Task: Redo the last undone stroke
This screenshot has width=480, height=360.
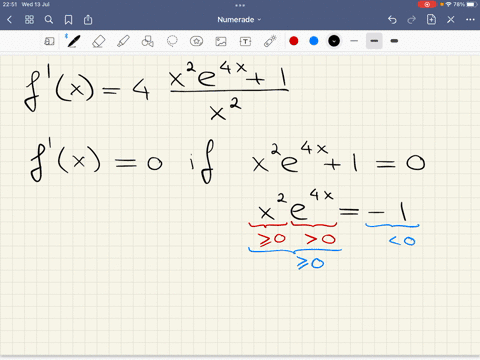Action: (412, 20)
